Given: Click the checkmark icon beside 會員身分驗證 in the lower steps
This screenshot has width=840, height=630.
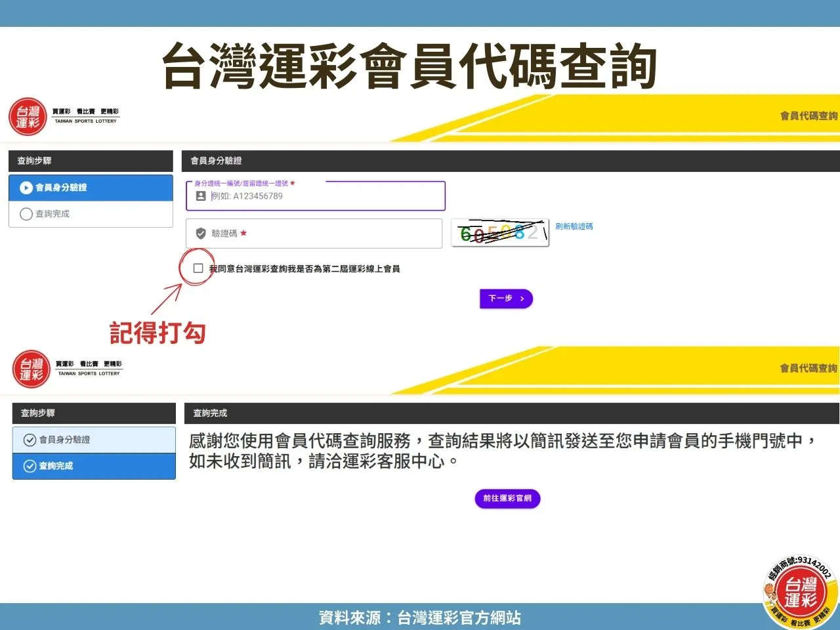Looking at the screenshot, I should (30, 440).
